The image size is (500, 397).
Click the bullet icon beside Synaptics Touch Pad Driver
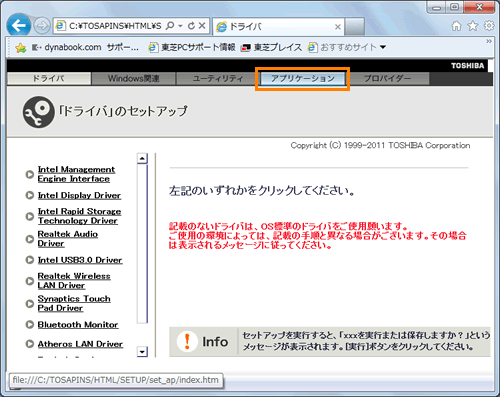click(x=30, y=304)
